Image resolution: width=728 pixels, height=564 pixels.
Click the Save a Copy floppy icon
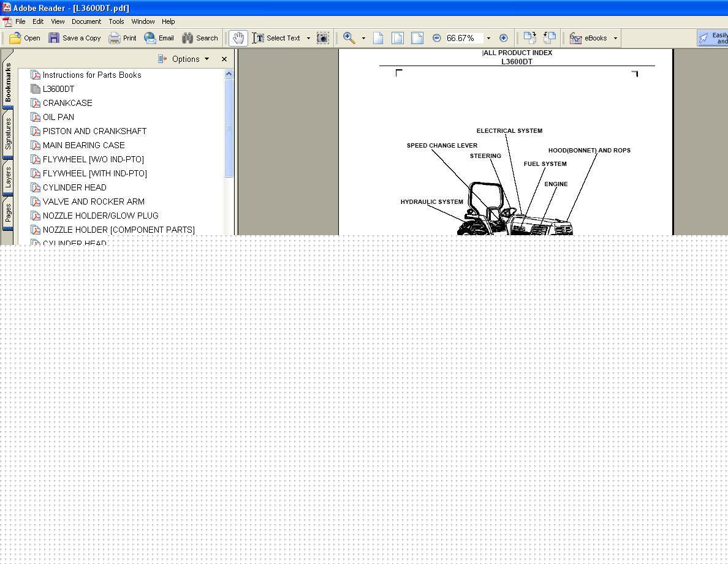(x=54, y=38)
